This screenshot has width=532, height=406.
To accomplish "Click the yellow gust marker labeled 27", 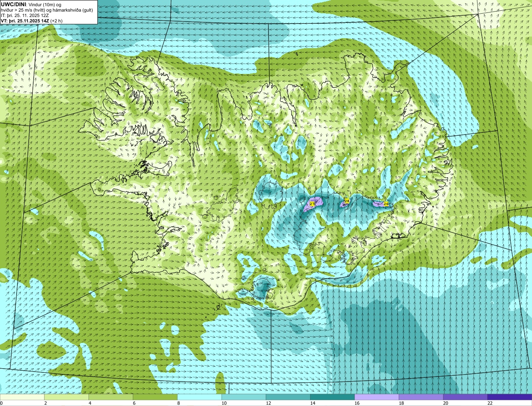I will [312, 204].
